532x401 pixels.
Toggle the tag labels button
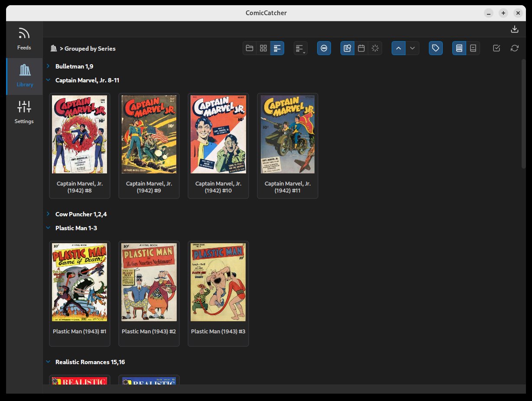pos(436,48)
